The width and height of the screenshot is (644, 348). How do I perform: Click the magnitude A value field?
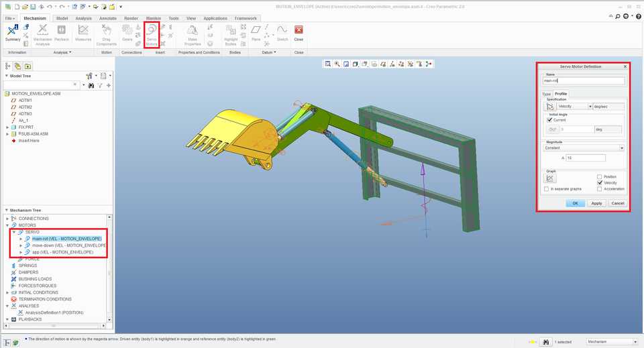(x=585, y=158)
